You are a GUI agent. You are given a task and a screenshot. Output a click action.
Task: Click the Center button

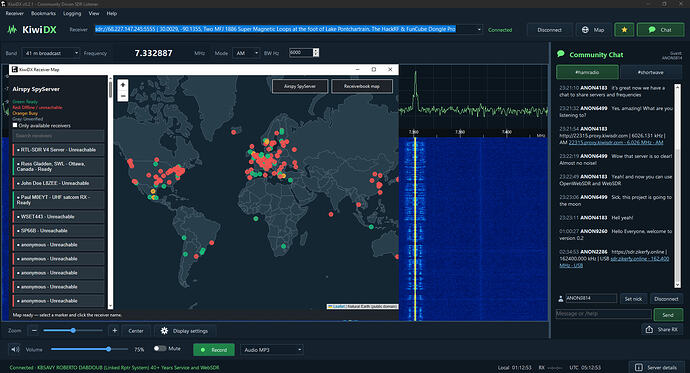[136, 331]
